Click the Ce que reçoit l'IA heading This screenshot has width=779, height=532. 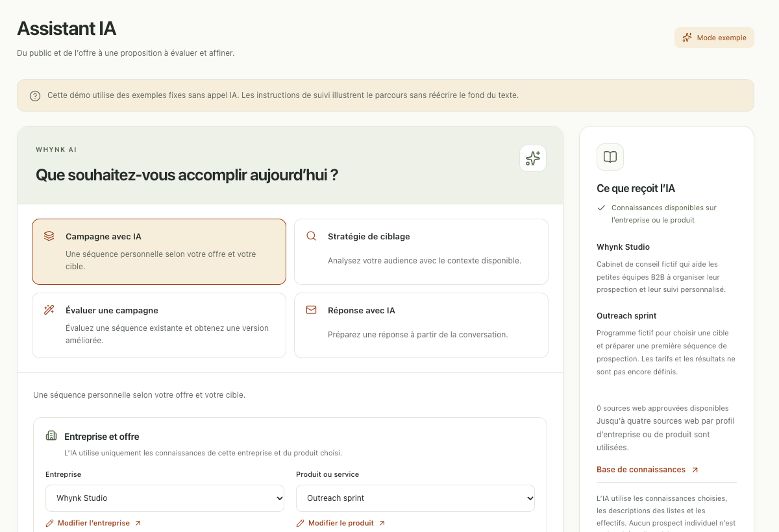[636, 189]
